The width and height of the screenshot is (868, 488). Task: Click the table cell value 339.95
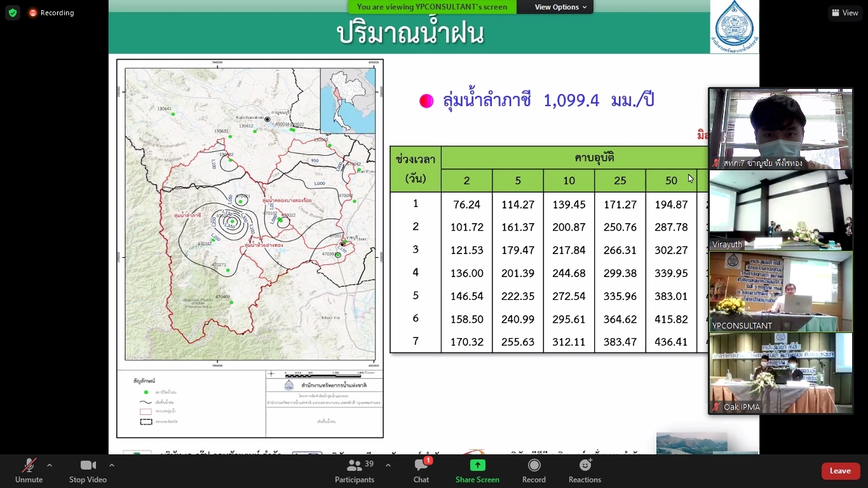coord(671,273)
